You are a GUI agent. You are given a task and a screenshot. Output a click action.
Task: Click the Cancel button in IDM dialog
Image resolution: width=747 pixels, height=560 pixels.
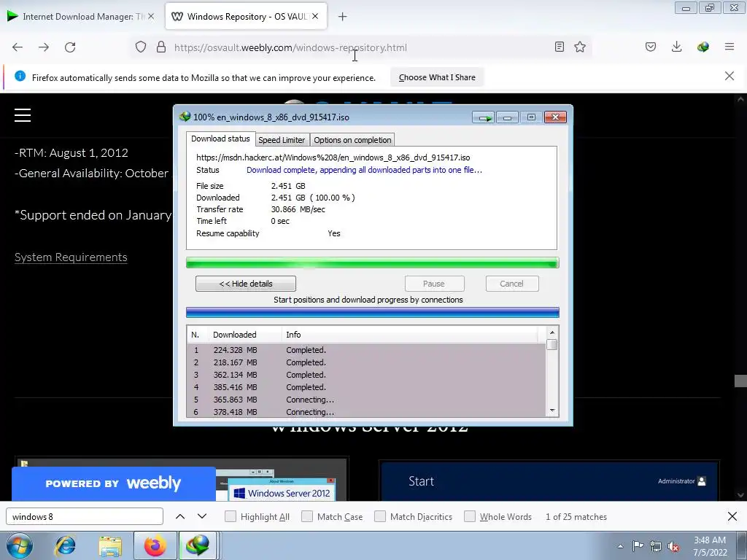512,284
